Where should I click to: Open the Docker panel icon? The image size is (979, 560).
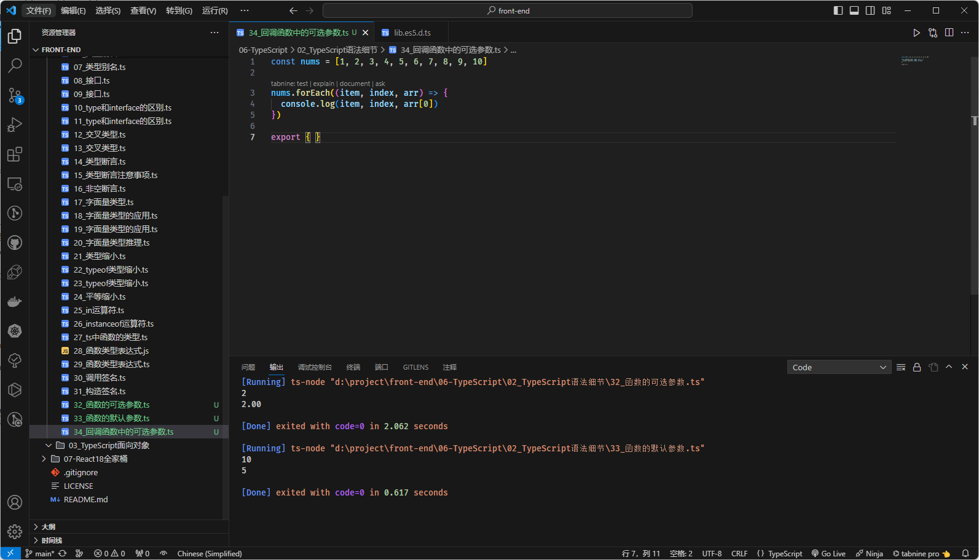(15, 301)
